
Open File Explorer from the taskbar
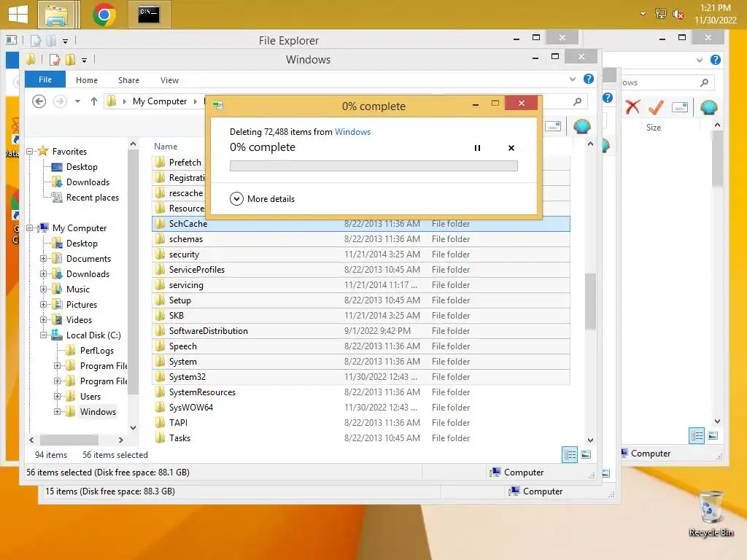click(x=56, y=15)
